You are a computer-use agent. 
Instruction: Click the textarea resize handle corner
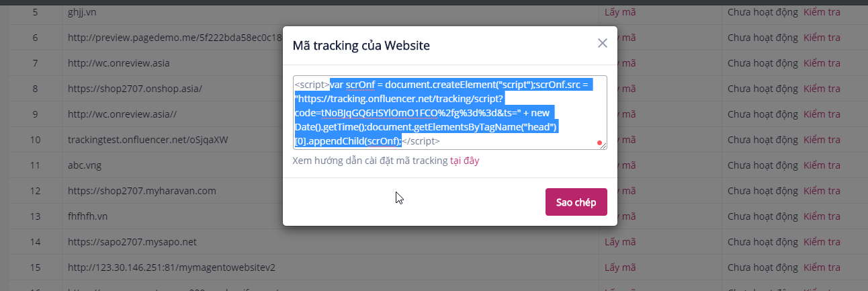[x=603, y=145]
